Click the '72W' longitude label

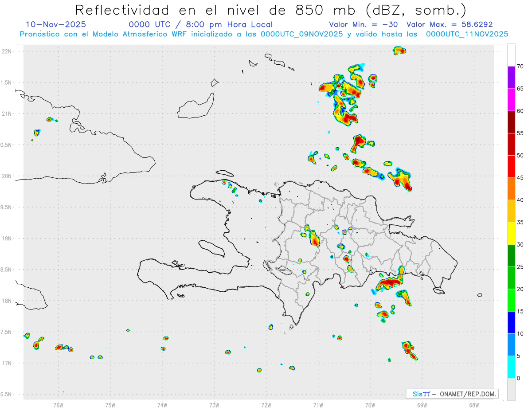tap(266, 405)
